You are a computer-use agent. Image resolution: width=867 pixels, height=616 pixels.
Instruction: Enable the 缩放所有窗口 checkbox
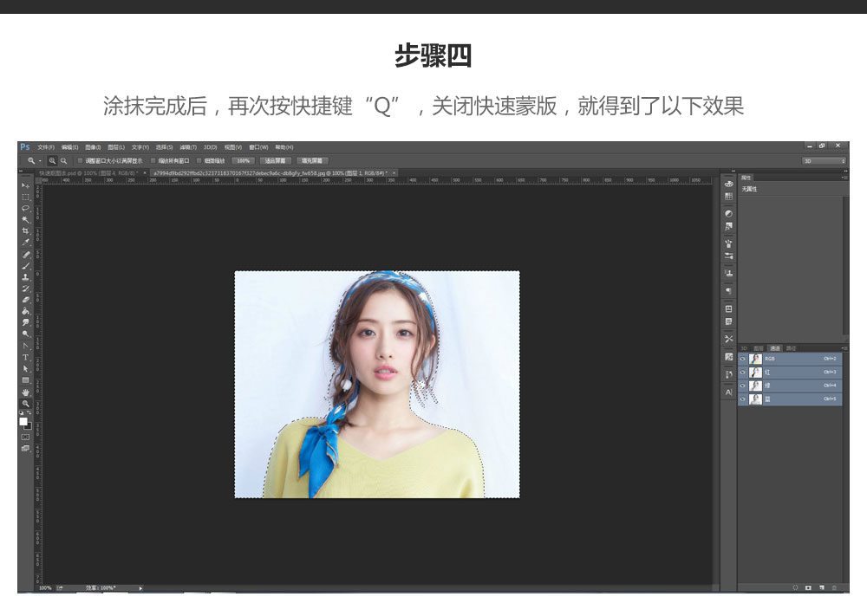[153, 161]
